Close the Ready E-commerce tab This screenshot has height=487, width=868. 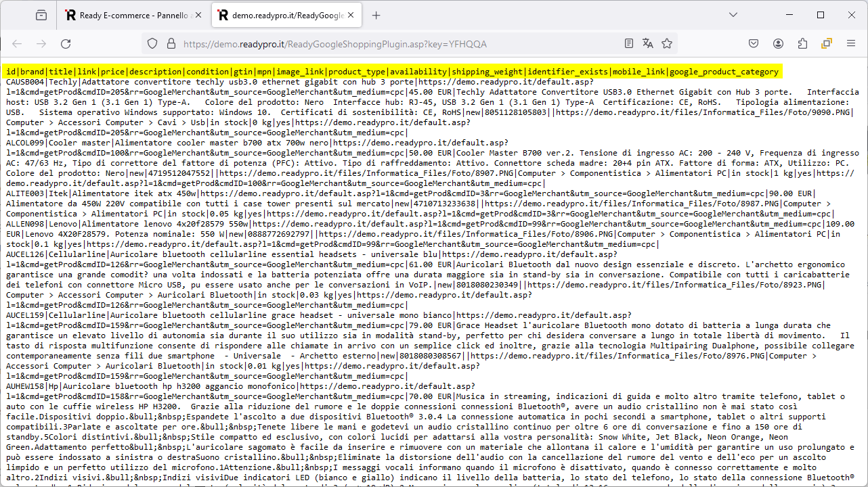click(197, 15)
